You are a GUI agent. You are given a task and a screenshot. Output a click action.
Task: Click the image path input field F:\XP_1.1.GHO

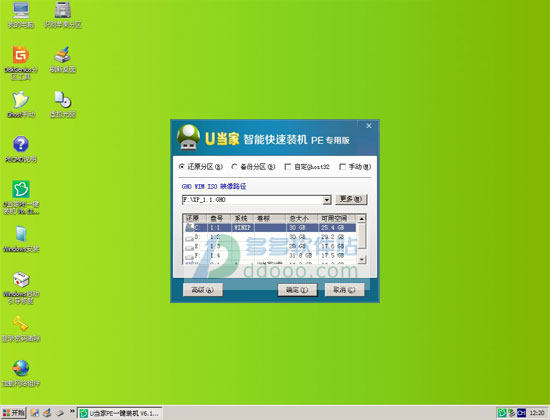coord(252,200)
